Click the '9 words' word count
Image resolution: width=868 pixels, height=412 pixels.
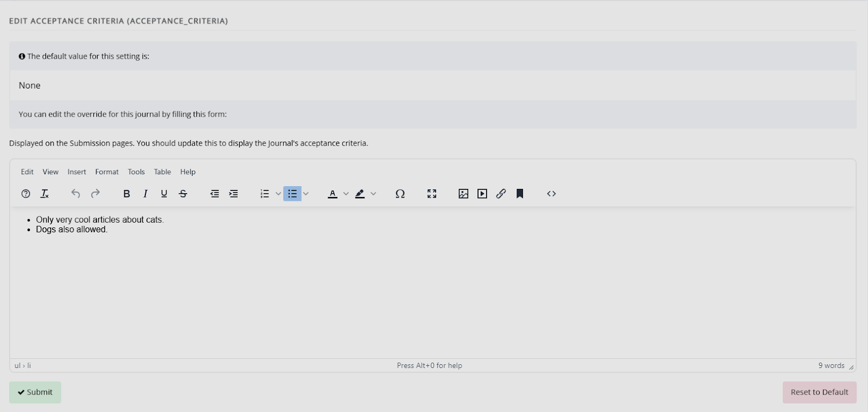pos(831,365)
